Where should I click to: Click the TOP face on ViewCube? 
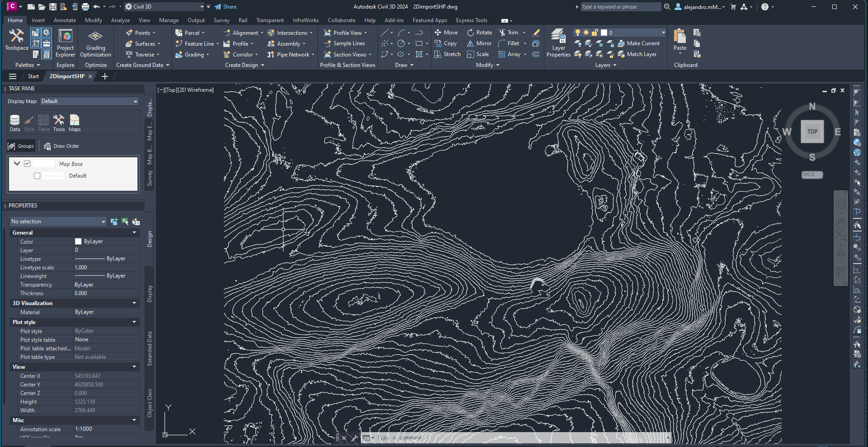[812, 132]
